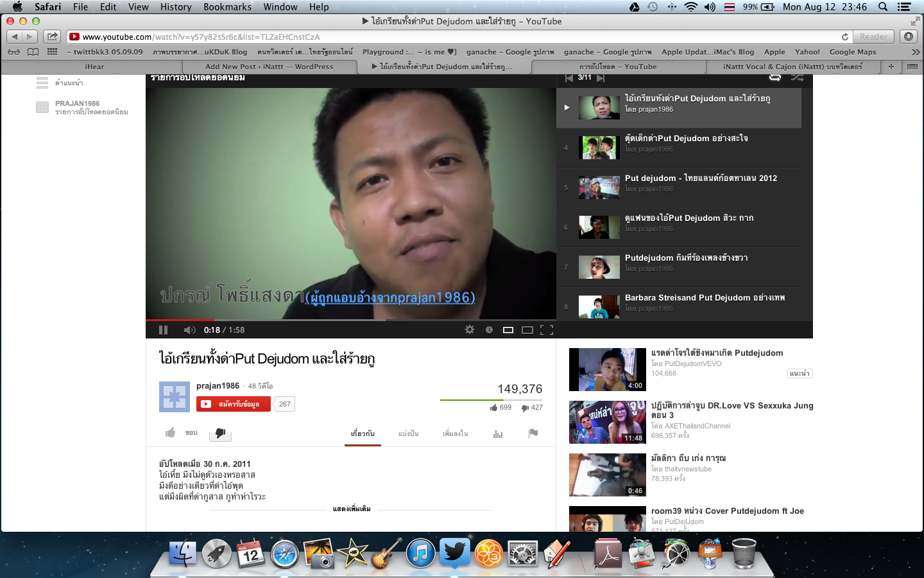Viewport: 924px width, 578px height.
Task: Open prajan1986 channel name link
Action: tap(218, 386)
